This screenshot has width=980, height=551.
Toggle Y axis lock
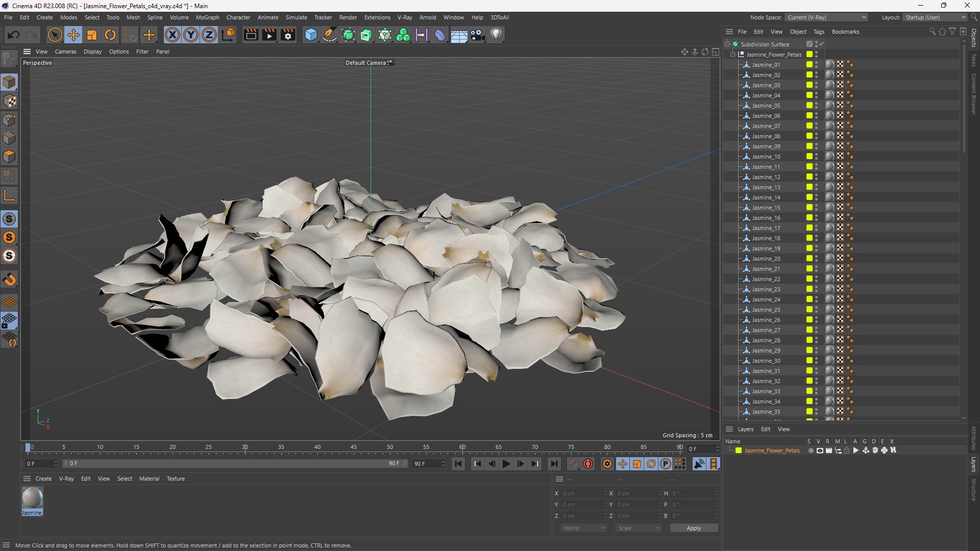(191, 35)
